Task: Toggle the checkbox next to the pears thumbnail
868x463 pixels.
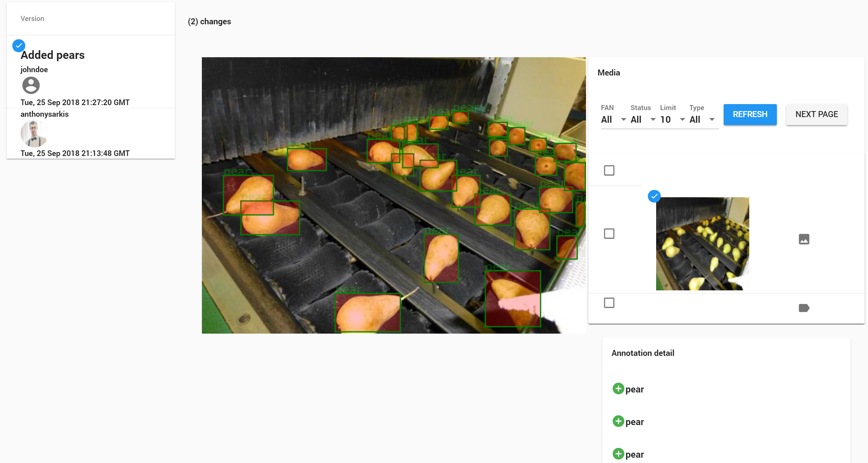Action: point(609,233)
